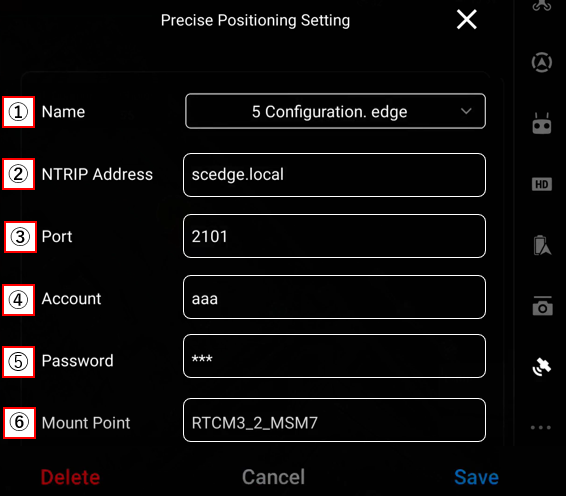The height and width of the screenshot is (496, 569).
Task: Expand the Name configuration dropdown
Action: [335, 111]
